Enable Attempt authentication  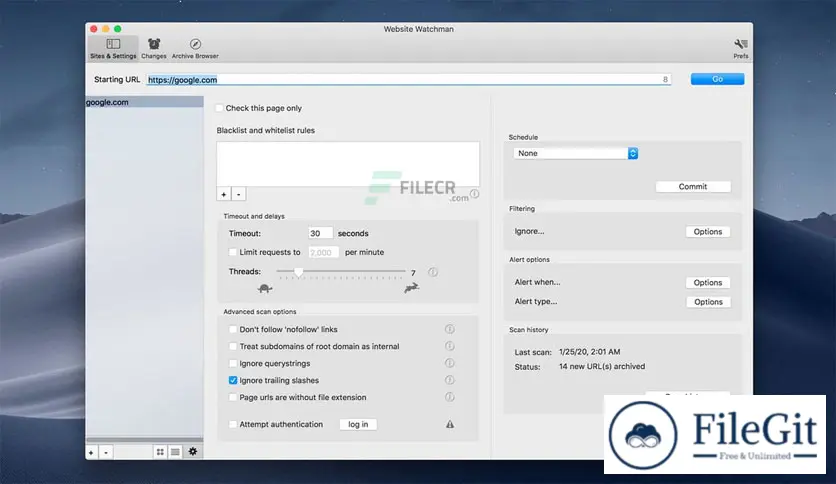coord(232,425)
